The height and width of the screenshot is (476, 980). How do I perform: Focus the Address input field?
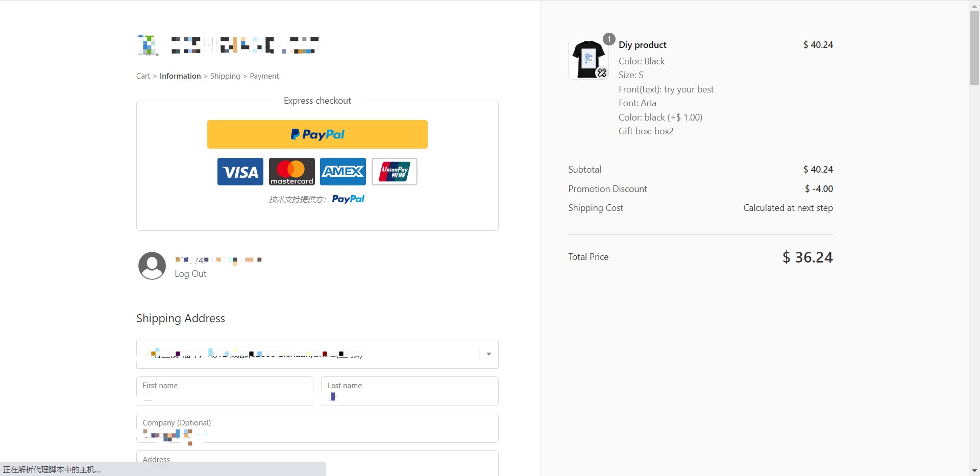317,463
